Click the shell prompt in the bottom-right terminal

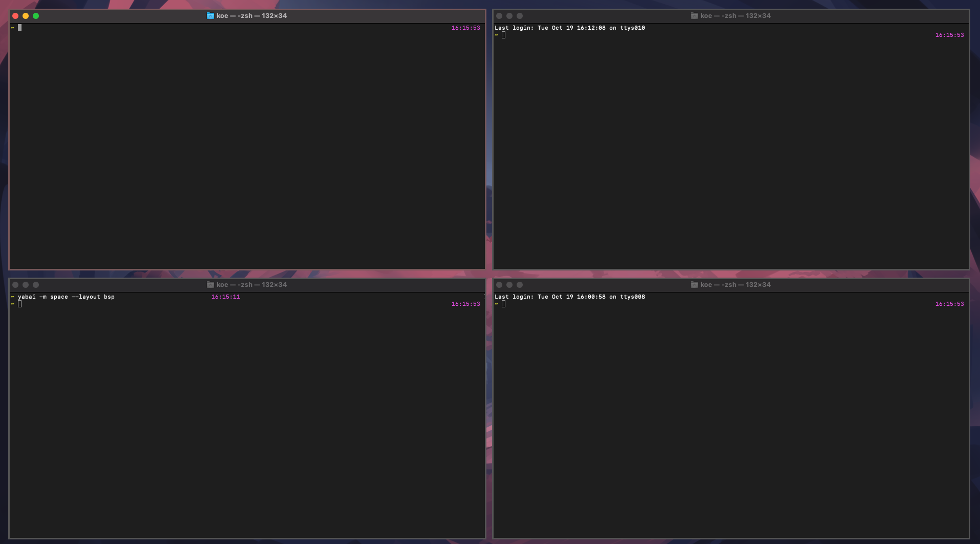pos(496,303)
